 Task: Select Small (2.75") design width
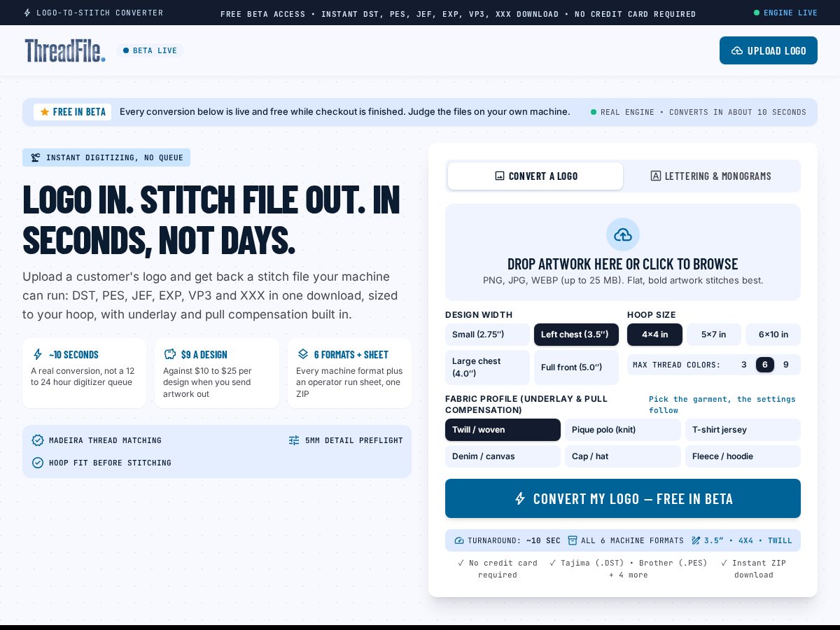[487, 335]
